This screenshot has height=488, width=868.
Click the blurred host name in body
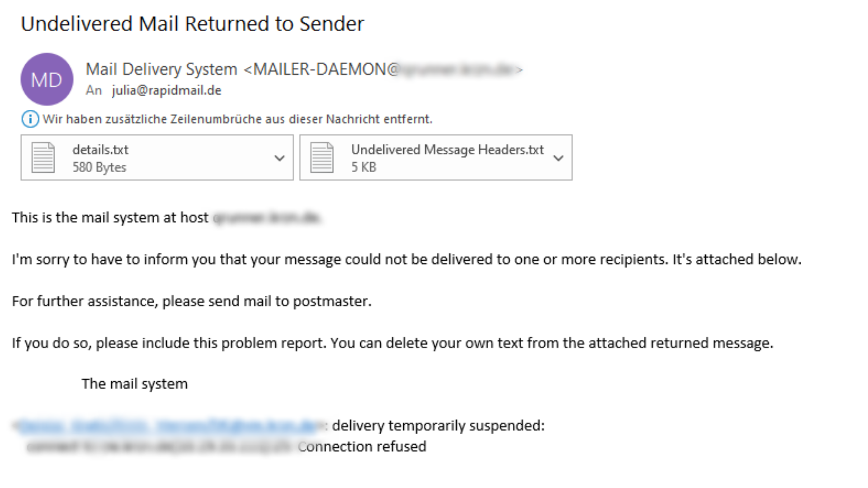pos(267,218)
